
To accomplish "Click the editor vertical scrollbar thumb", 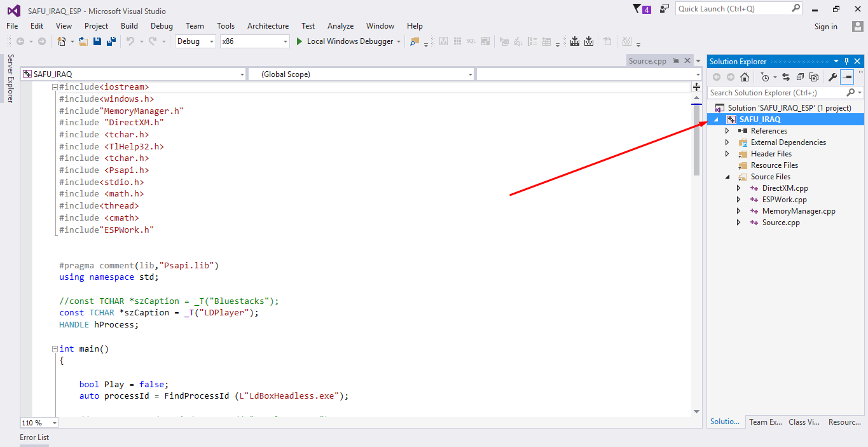I will tap(697, 140).
